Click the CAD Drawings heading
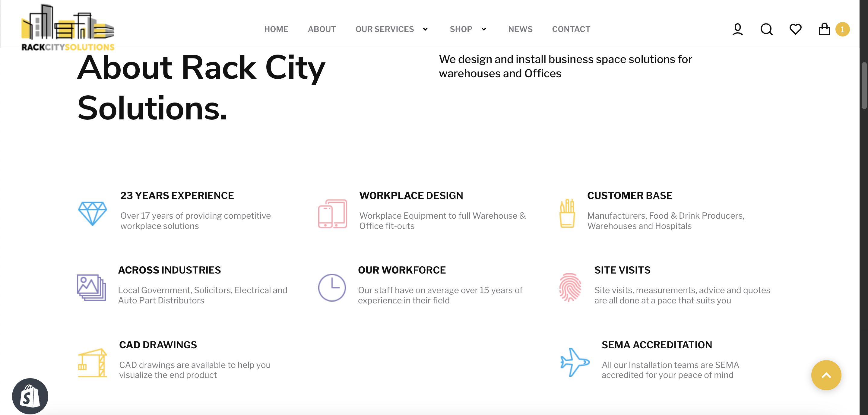Viewport: 868px width, 415px height. point(158,345)
